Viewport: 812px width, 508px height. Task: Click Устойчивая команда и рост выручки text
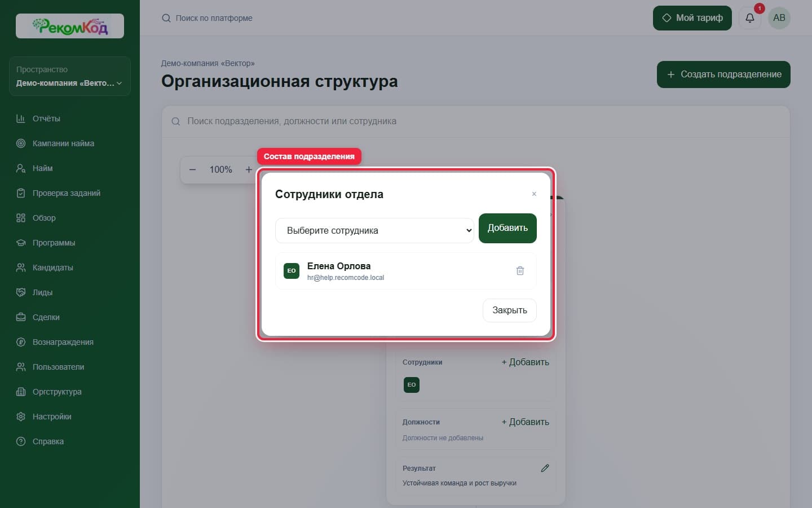tap(460, 483)
